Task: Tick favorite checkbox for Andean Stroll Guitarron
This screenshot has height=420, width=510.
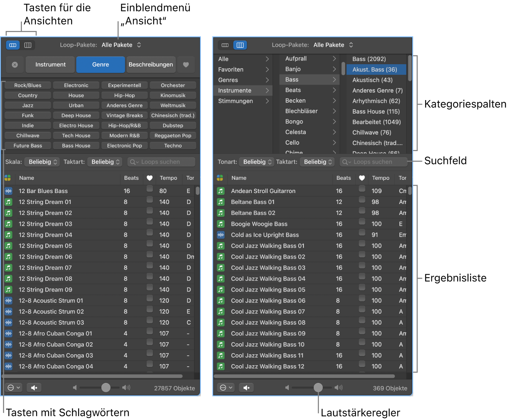Action: [x=362, y=188]
